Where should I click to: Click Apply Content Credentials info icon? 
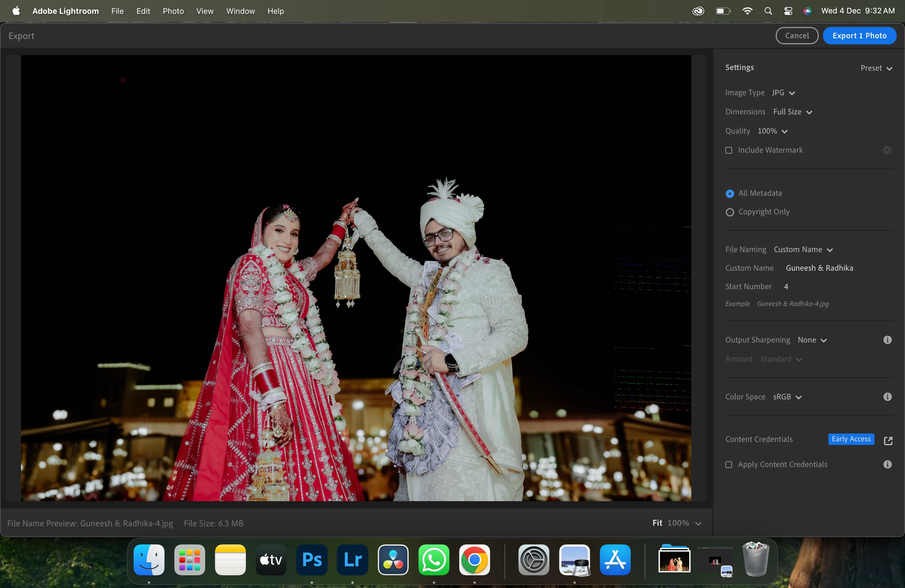click(887, 464)
